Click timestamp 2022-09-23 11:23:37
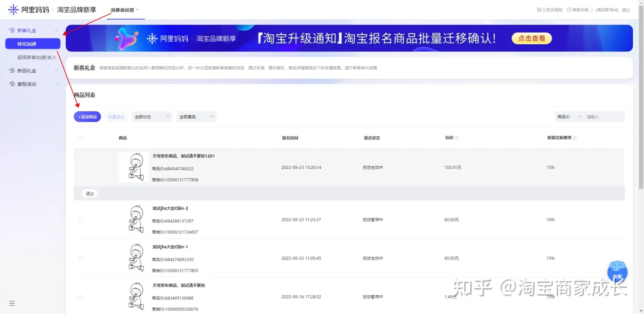Viewport: 644px width, 314px height. click(x=301, y=220)
